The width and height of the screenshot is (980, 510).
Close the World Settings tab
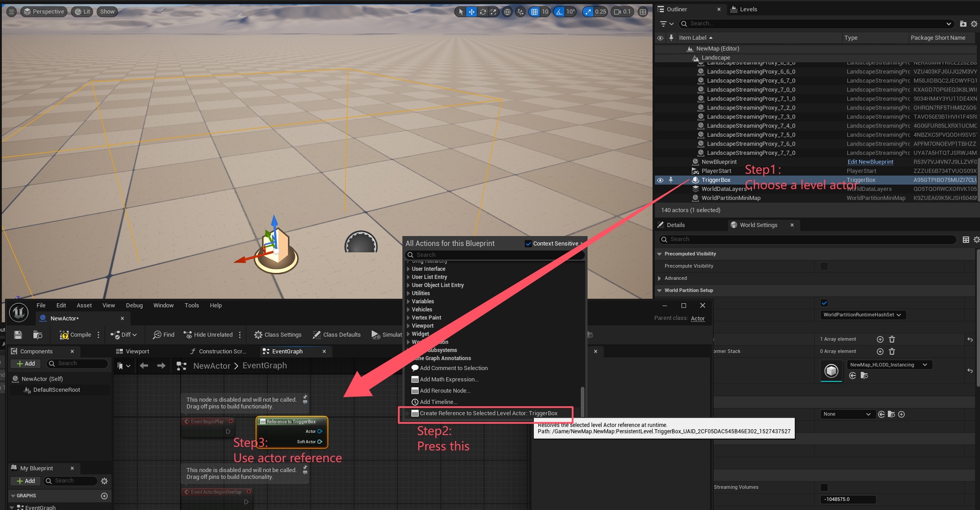(792, 225)
